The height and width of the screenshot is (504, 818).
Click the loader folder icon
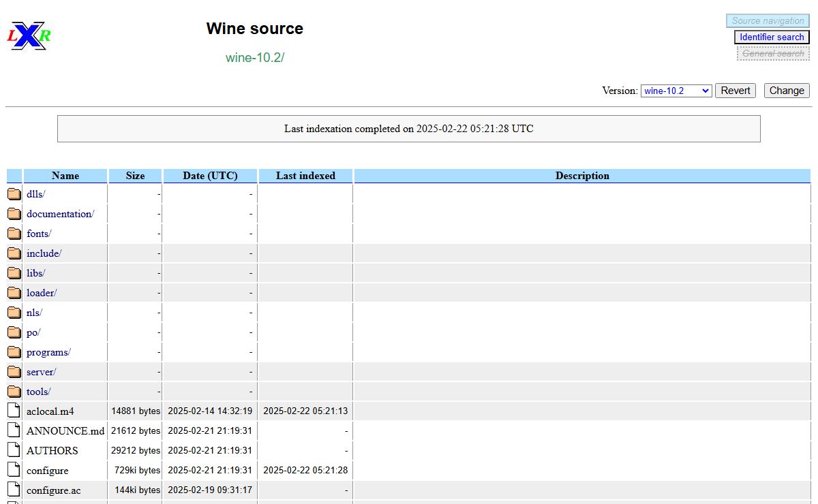14,293
